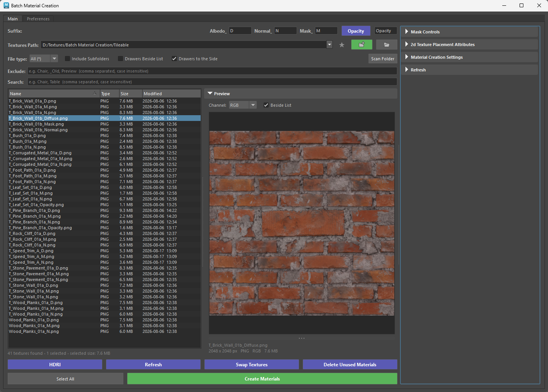548x392 pixels.
Task: Focus the Search text field
Action: tap(212, 82)
